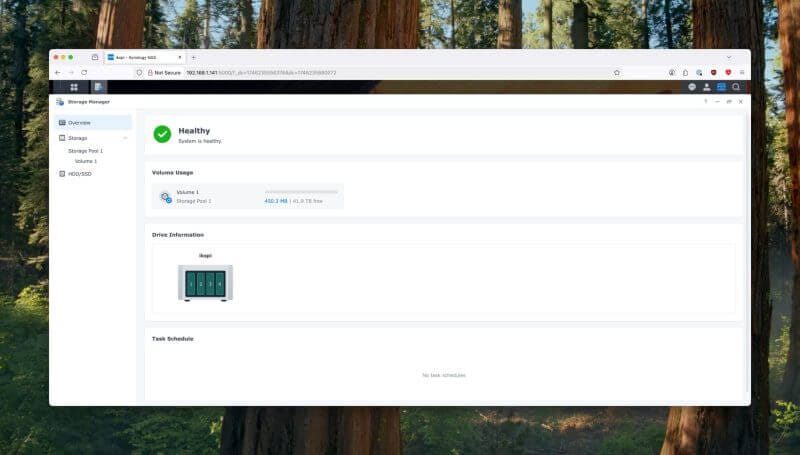Click the used space value in Volume Usage
800x455 pixels.
pyautogui.click(x=276, y=201)
